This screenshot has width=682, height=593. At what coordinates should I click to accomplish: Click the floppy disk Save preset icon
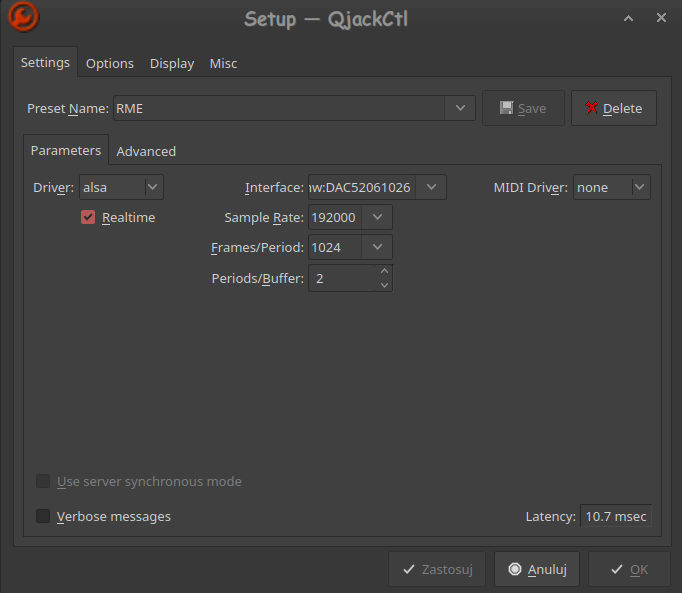coord(506,108)
